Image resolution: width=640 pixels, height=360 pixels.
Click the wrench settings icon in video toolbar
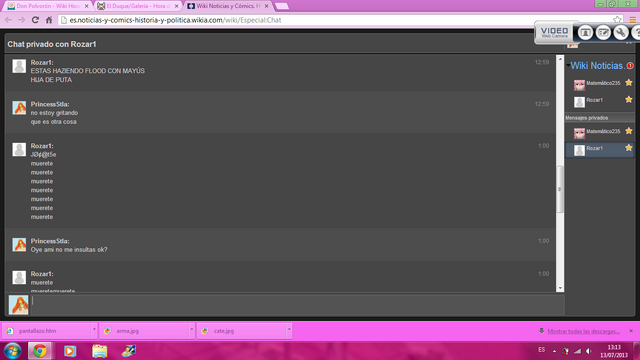[621, 32]
